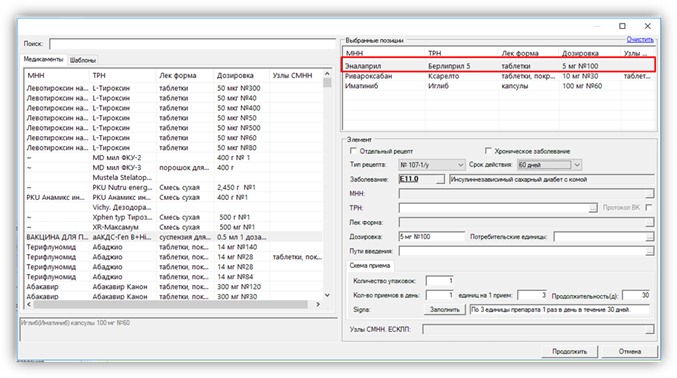This screenshot has height=378, width=677.
Task: Open the МНН field lookup ellipsis button
Action: pos(649,194)
